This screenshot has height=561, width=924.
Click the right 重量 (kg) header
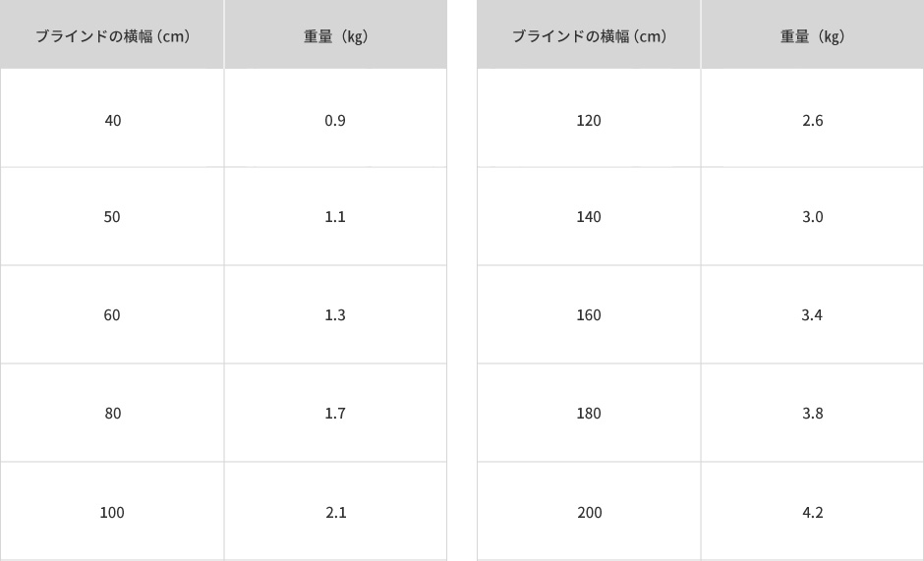(x=813, y=34)
